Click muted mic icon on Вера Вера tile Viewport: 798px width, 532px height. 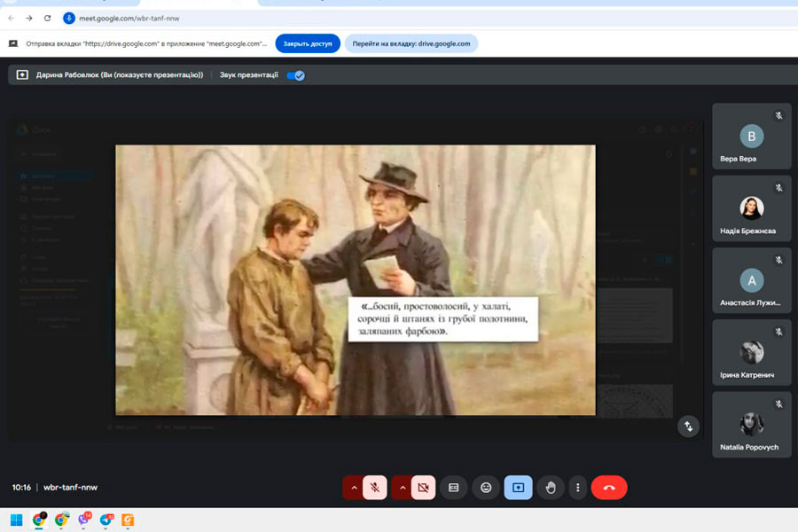[x=778, y=115]
